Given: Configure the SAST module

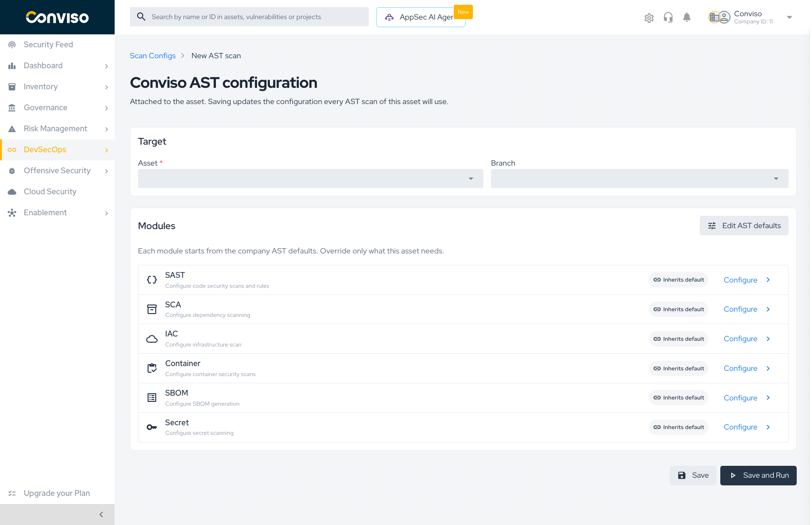Looking at the screenshot, I should pyautogui.click(x=747, y=280).
